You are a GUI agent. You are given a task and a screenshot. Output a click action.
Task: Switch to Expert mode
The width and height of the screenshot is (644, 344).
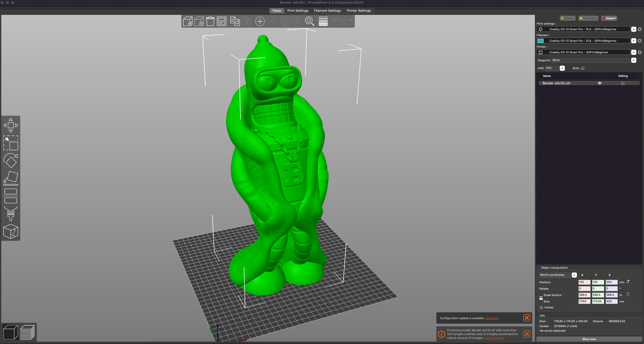coord(609,18)
